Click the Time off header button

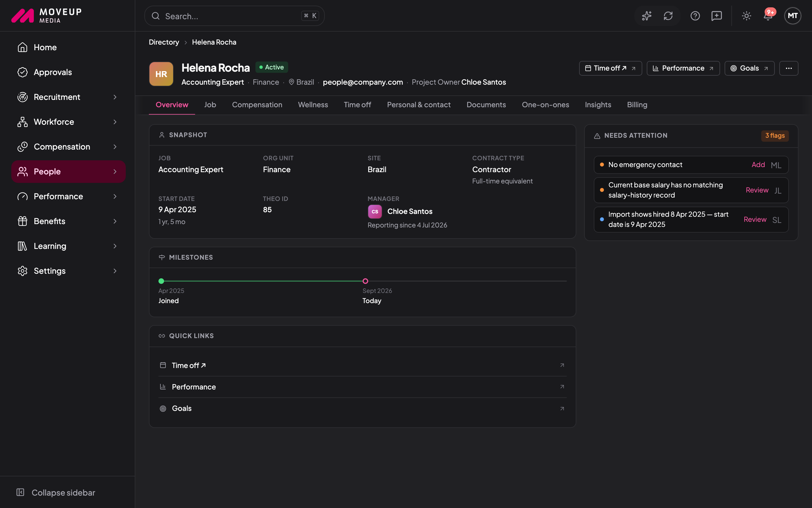pyautogui.click(x=610, y=68)
